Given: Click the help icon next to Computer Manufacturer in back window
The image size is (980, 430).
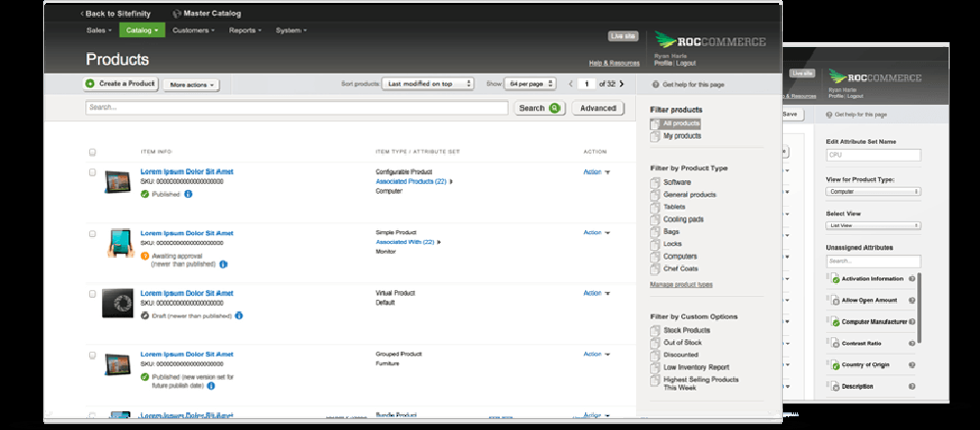Looking at the screenshot, I should tap(911, 322).
